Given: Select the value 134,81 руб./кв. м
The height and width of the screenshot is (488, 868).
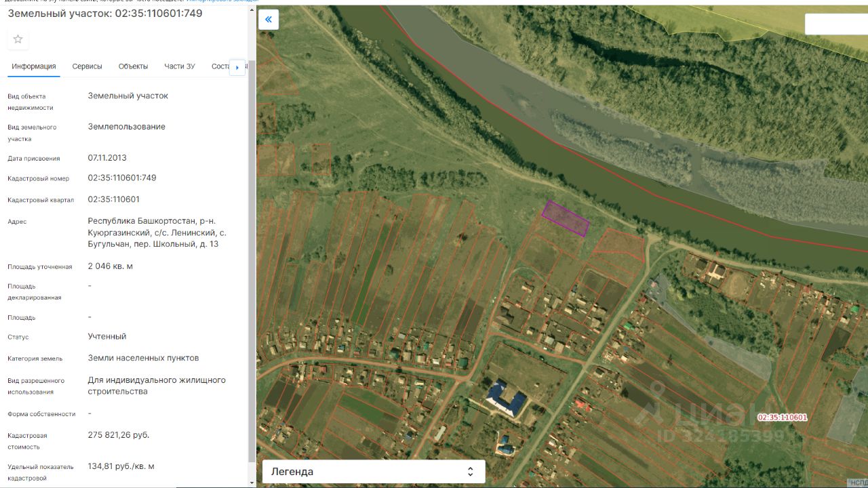Looking at the screenshot, I should click(121, 466).
